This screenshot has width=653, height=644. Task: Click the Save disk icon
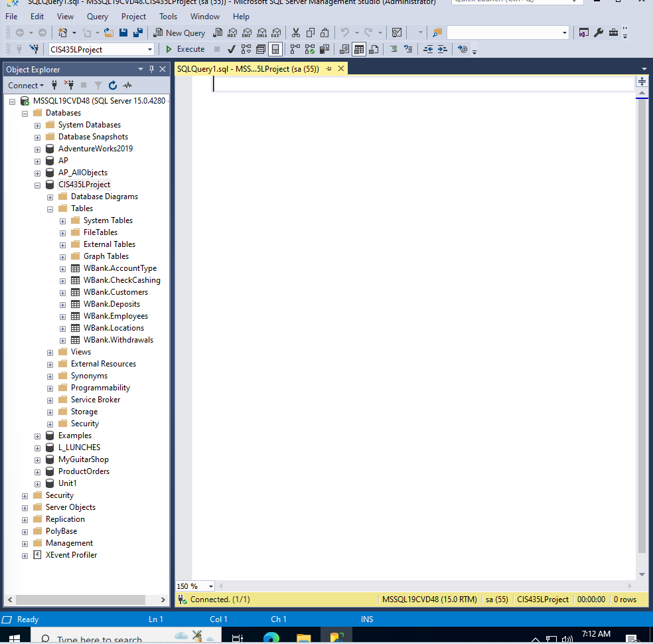pyautogui.click(x=123, y=33)
